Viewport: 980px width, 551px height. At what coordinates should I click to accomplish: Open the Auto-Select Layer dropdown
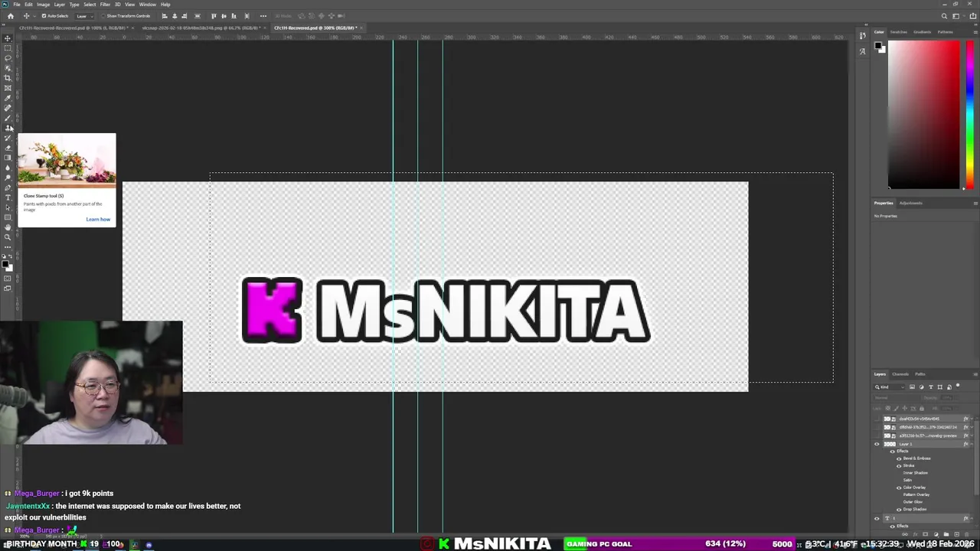pos(83,16)
